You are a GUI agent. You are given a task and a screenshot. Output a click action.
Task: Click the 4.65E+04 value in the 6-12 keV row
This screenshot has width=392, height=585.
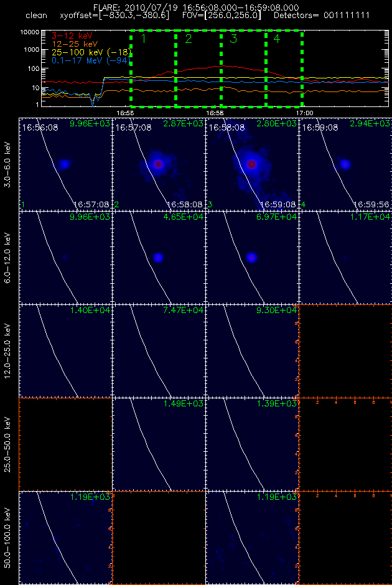click(183, 217)
